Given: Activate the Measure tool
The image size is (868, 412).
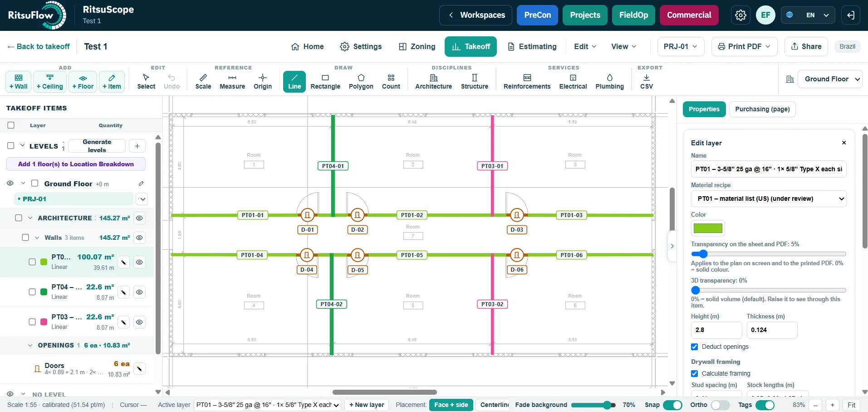Looking at the screenshot, I should coord(232,82).
